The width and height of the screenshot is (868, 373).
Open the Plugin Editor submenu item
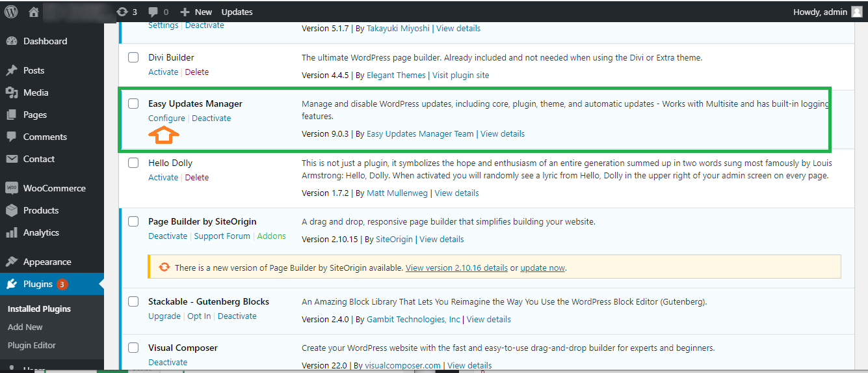[32, 345]
